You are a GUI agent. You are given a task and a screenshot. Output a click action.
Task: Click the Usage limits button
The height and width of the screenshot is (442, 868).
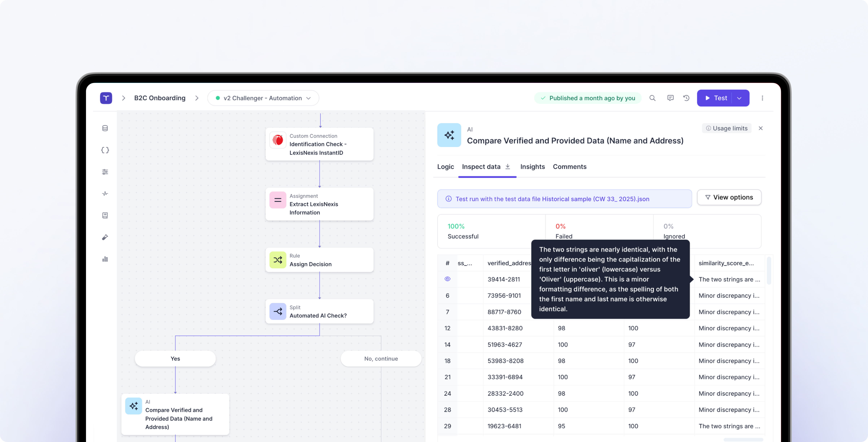[x=727, y=128]
